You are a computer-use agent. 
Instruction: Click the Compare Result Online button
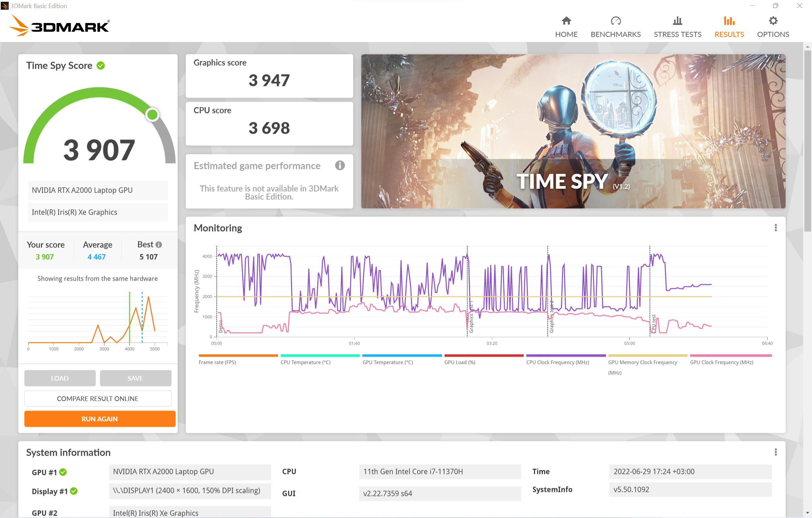coord(98,398)
